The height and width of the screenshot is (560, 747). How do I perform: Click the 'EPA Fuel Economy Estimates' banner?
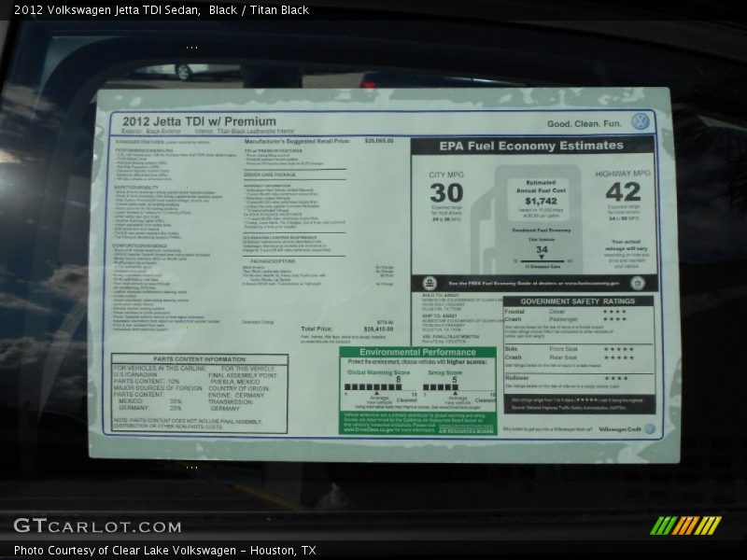point(531,146)
